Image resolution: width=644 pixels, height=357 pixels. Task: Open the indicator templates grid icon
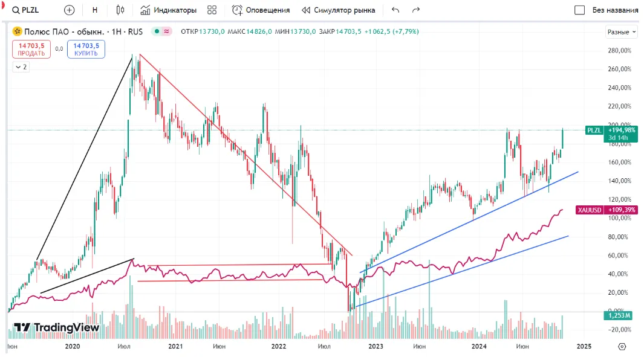212,10
